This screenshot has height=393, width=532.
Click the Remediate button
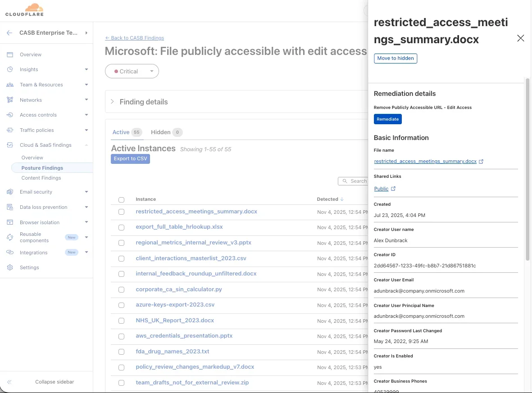387,119
